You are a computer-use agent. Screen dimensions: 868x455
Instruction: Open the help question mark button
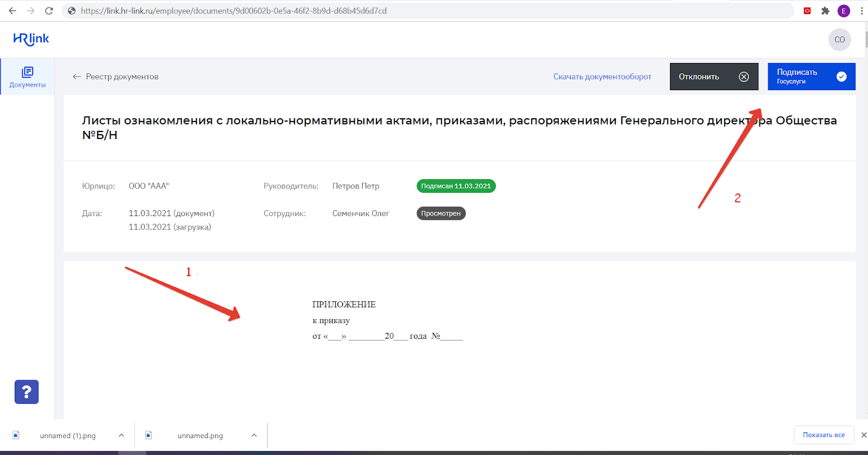[27, 391]
